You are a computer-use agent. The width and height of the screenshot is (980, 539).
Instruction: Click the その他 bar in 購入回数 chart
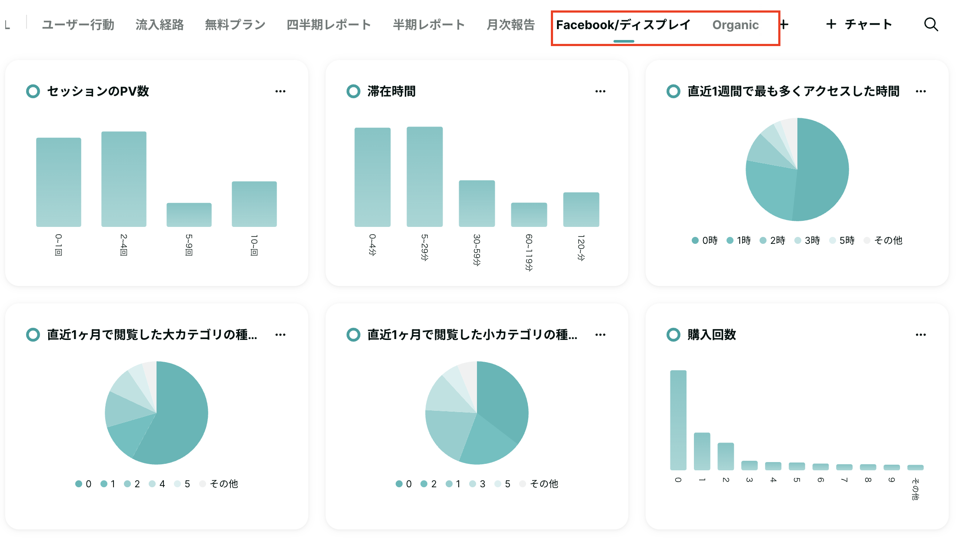915,468
